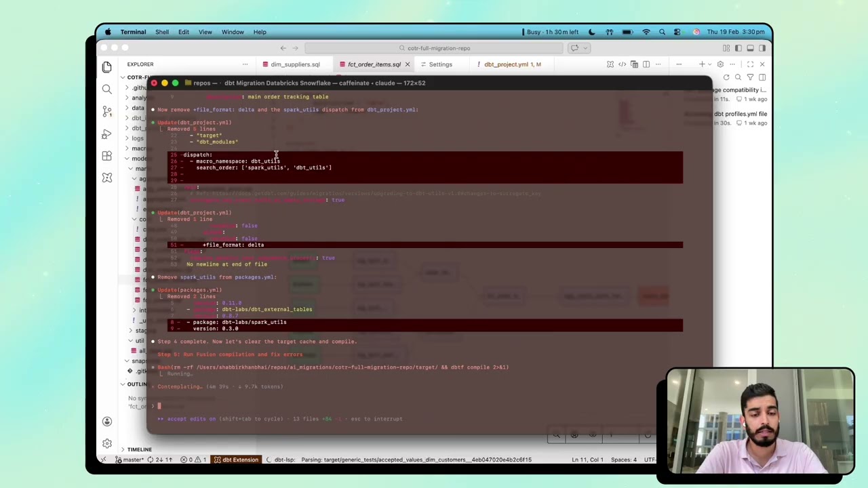Open Spotlight search in the menu bar
The width and height of the screenshot is (868, 488).
[x=663, y=32]
